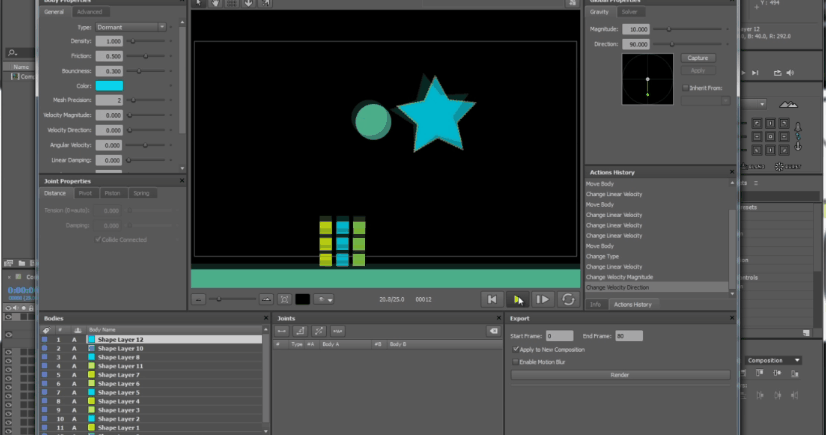The height and width of the screenshot is (435, 826).
Task: Step the simulation forward one frame
Action: click(x=542, y=299)
